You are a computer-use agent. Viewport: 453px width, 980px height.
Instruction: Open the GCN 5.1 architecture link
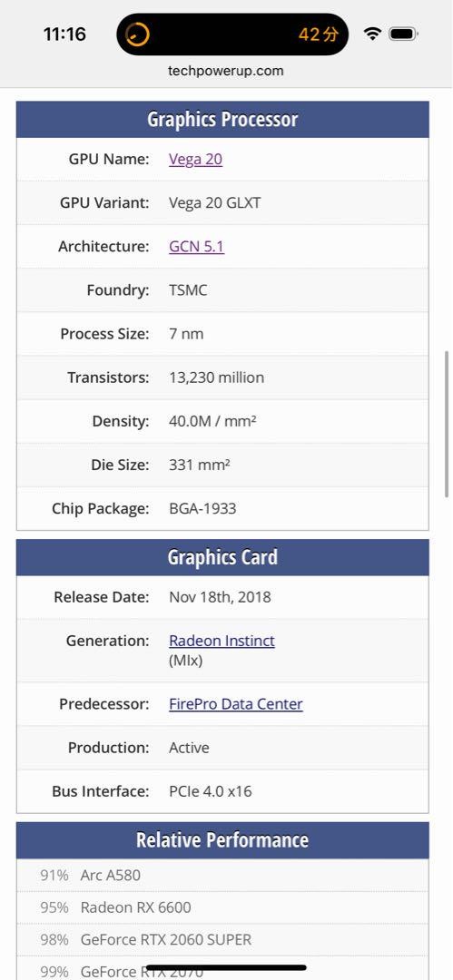196,246
